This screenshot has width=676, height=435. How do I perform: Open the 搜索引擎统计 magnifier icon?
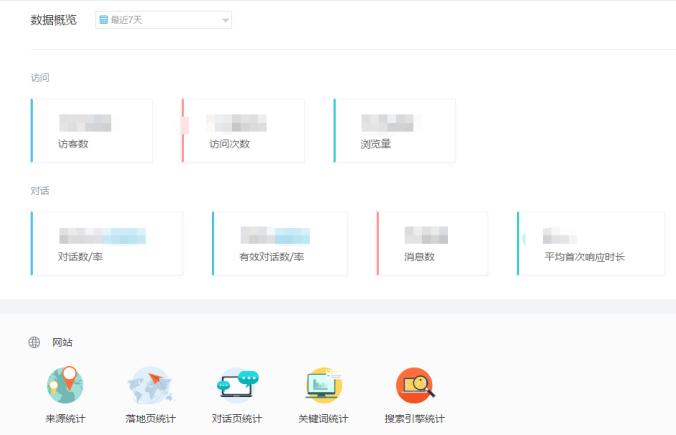pyautogui.click(x=414, y=385)
